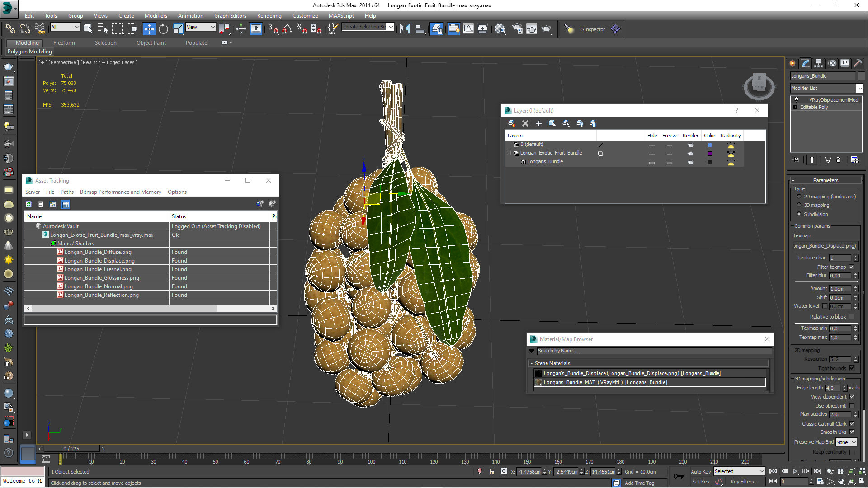The image size is (868, 488).
Task: Activate Bind to Space Warp tool
Action: tap(40, 29)
